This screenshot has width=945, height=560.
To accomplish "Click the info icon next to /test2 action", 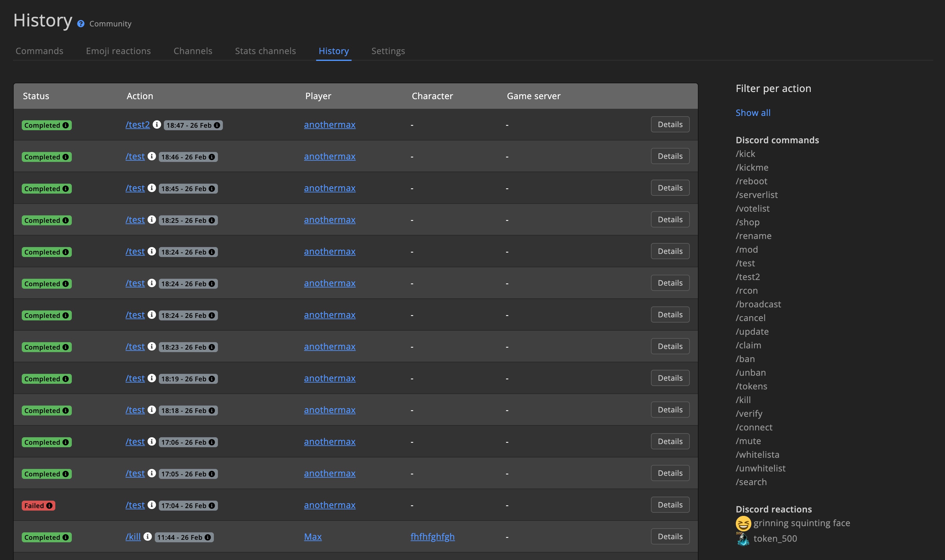I will point(157,125).
